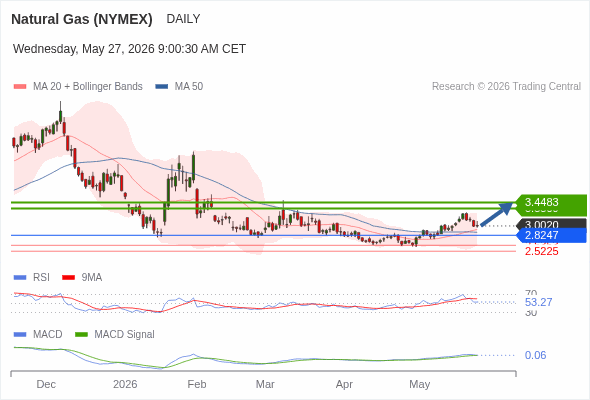Click the 3.4483 green resistance label
590x400 pixels.
point(551,202)
